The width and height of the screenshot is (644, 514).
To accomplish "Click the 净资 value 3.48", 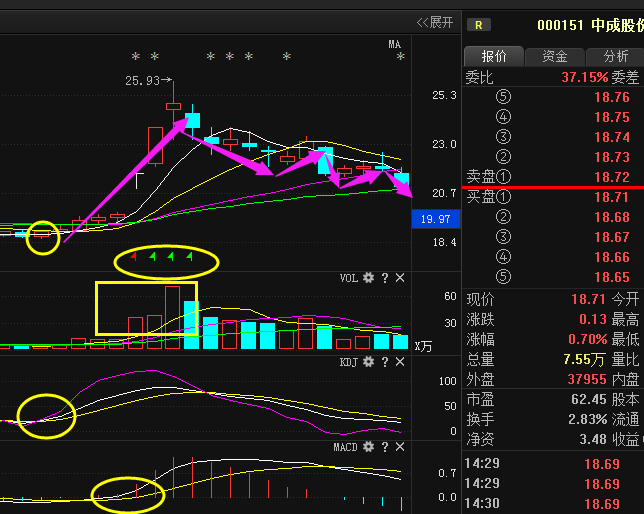I will click(593, 439).
